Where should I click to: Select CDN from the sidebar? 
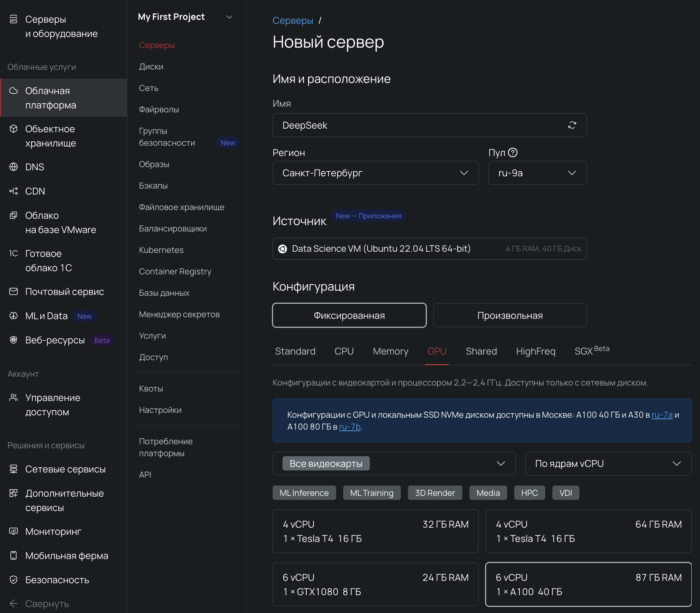35,191
